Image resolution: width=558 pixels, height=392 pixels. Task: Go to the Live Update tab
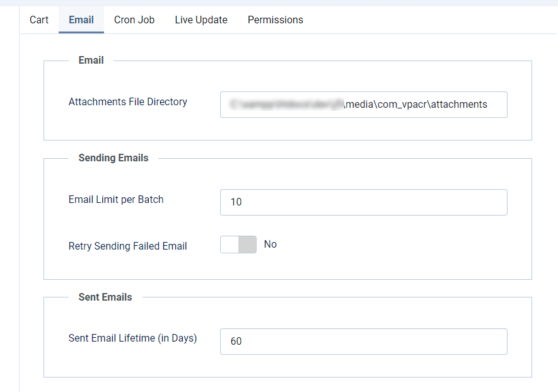(x=201, y=20)
